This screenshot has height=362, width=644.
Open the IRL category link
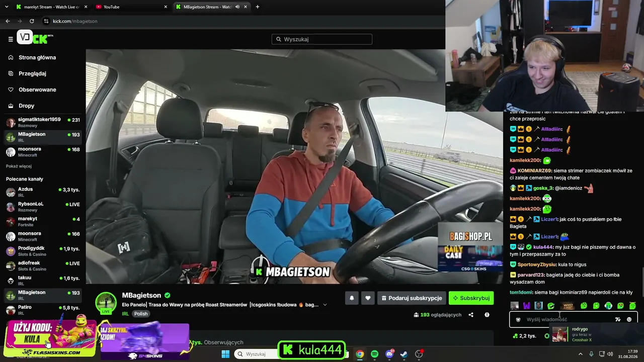125,314
